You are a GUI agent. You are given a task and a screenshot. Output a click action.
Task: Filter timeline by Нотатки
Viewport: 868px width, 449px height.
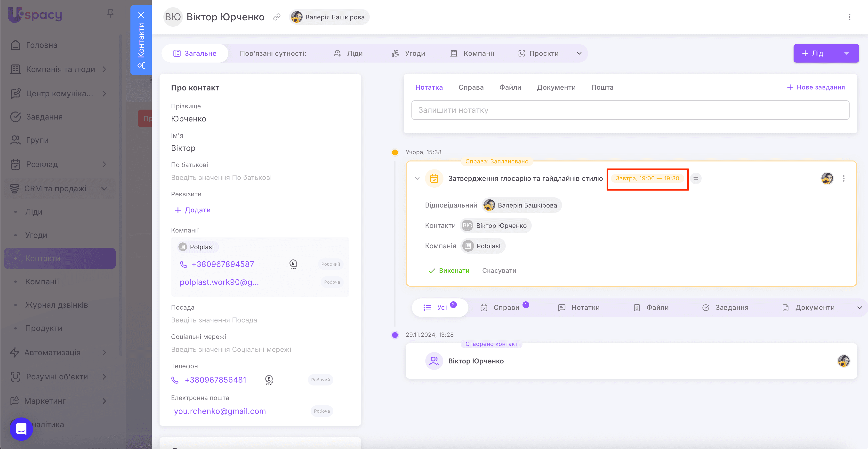pyautogui.click(x=579, y=307)
